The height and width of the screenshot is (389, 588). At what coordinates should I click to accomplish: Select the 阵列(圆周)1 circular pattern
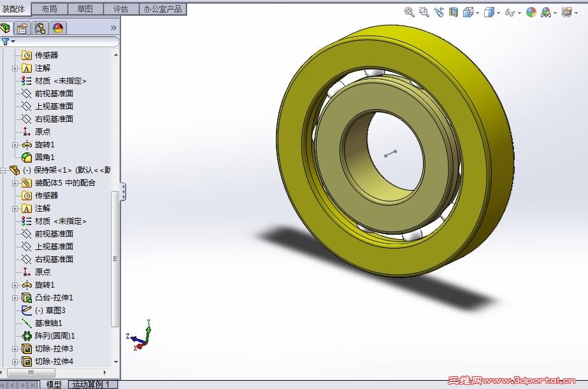(x=55, y=336)
